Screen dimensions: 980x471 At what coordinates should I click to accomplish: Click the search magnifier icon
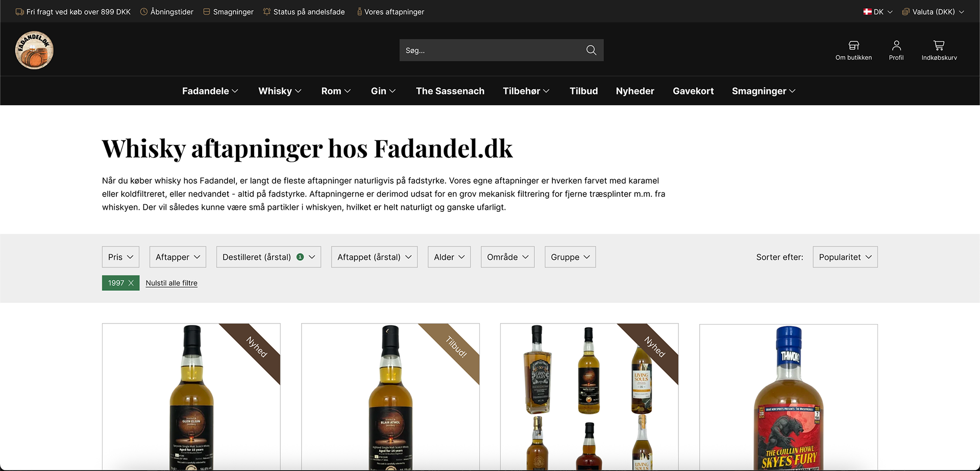point(591,50)
